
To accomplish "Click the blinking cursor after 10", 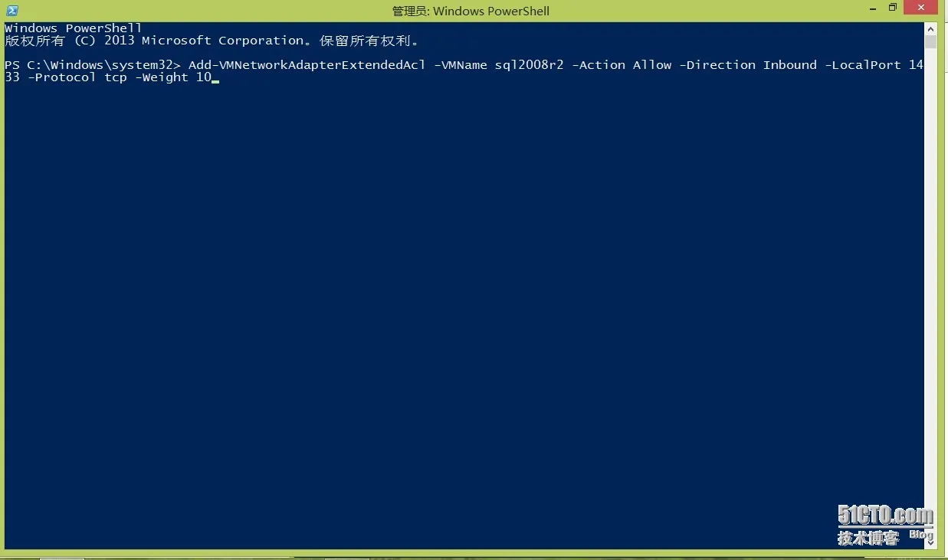I will click(215, 80).
